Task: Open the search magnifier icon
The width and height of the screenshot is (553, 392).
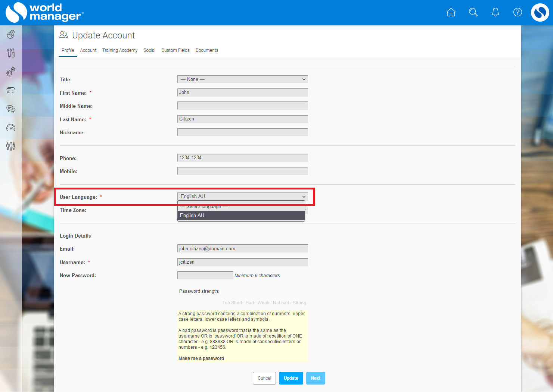Action: [473, 12]
